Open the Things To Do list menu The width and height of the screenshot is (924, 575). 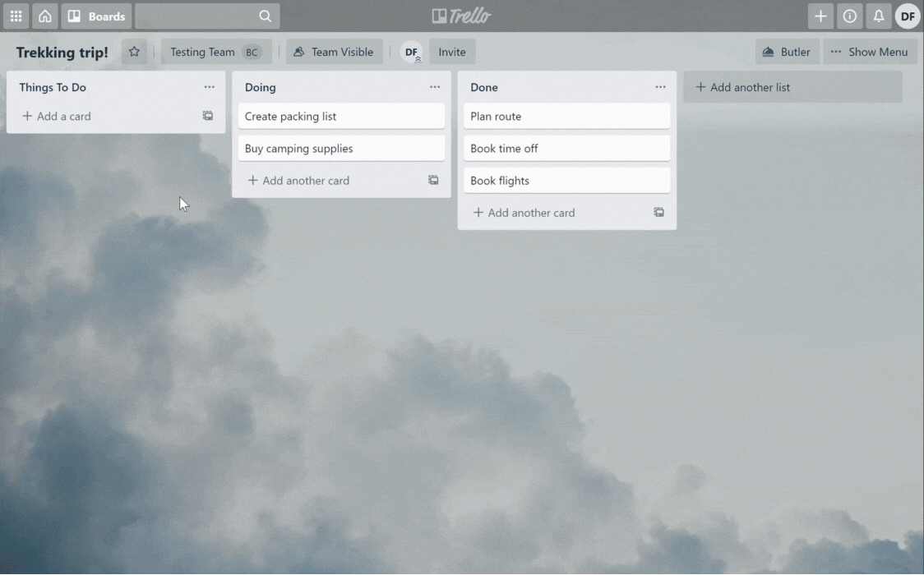[x=209, y=87]
